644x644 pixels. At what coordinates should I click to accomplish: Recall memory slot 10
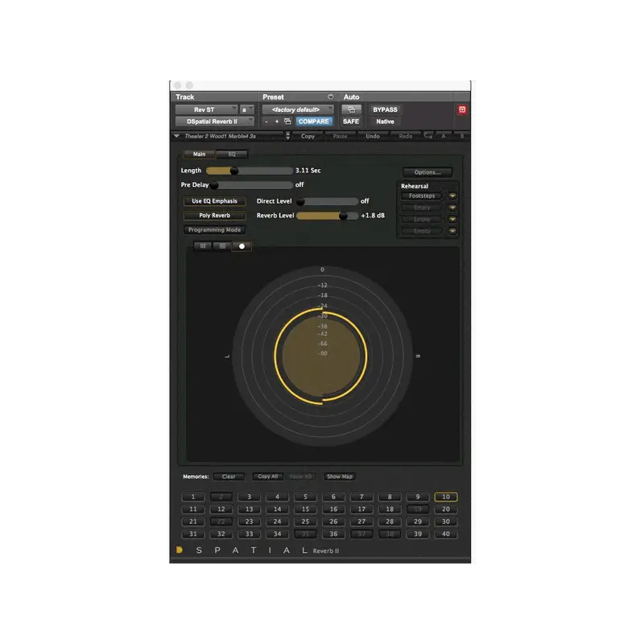[446, 497]
